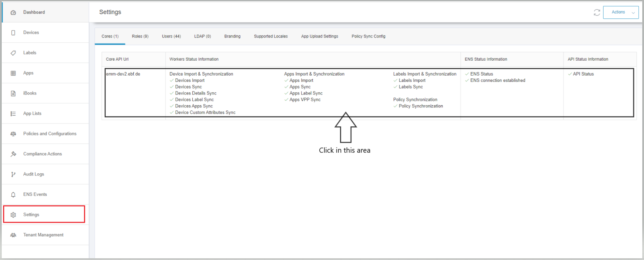Go to Devices in the sidebar

coord(45,33)
